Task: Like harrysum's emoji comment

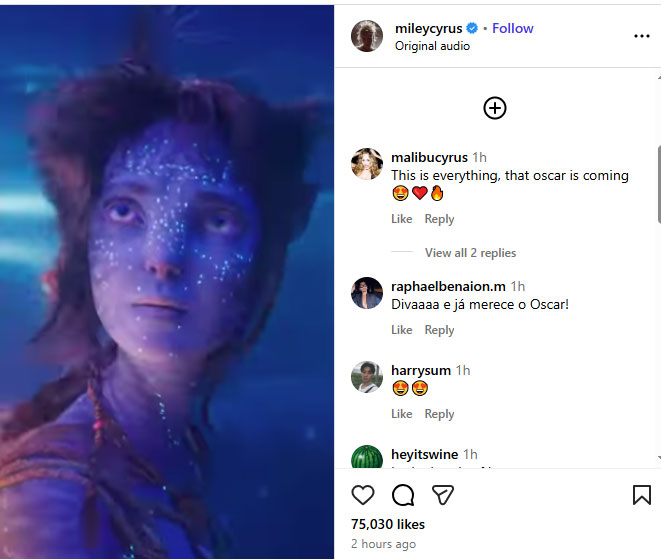Action: [x=401, y=414]
